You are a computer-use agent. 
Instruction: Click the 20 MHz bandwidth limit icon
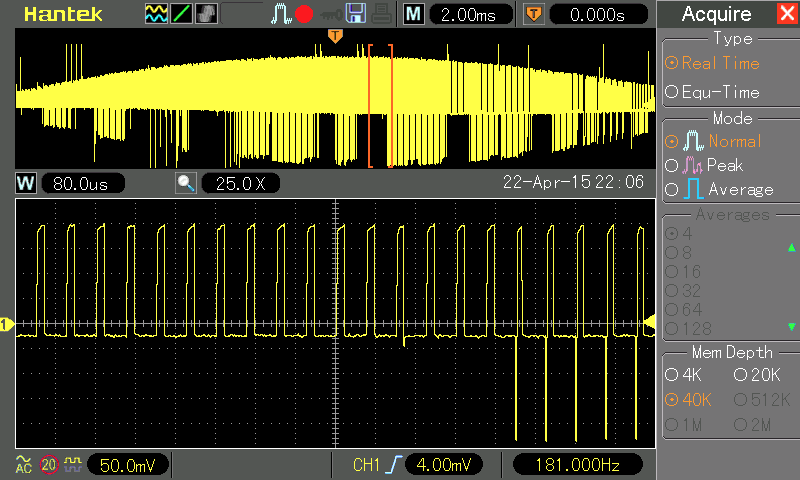click(49, 465)
